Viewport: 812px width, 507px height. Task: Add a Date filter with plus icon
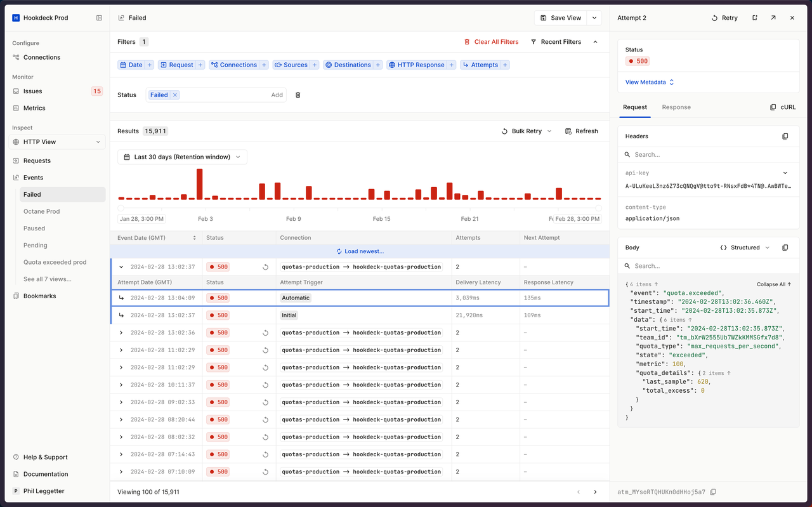150,65
